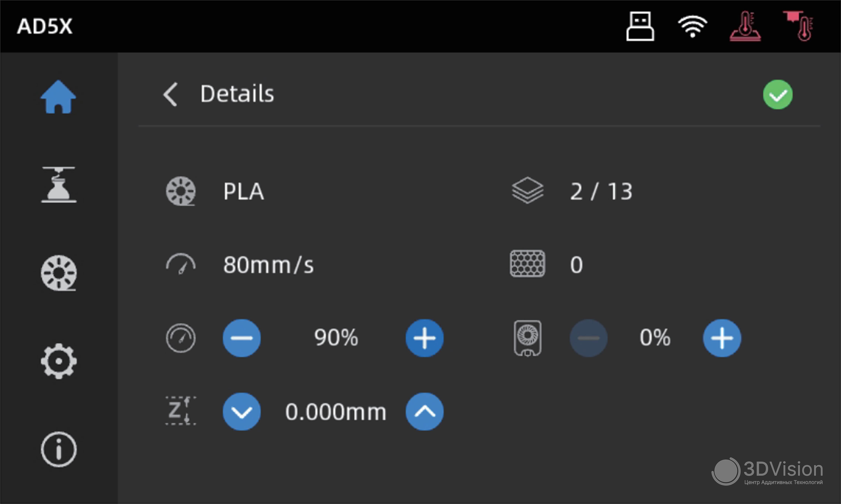The image size is (841, 504).
Task: Increase print speed percentage above 90%
Action: pyautogui.click(x=424, y=338)
